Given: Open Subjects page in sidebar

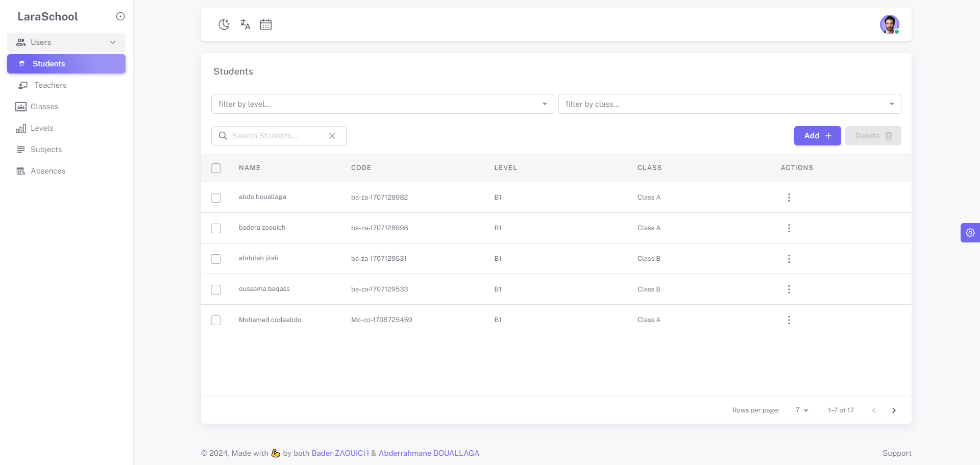Looking at the screenshot, I should click(66, 150).
